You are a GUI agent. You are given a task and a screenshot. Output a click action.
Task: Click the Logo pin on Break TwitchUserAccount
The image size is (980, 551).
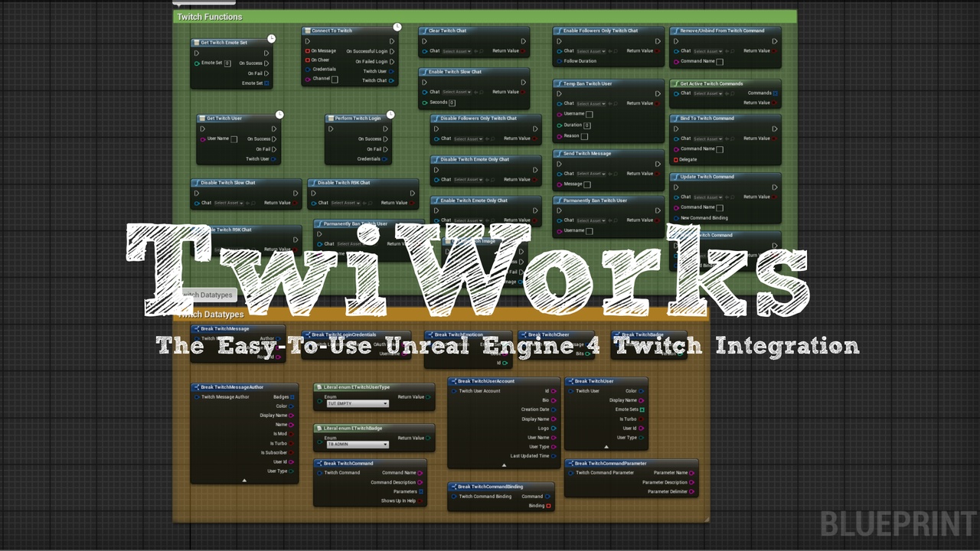pyautogui.click(x=554, y=429)
